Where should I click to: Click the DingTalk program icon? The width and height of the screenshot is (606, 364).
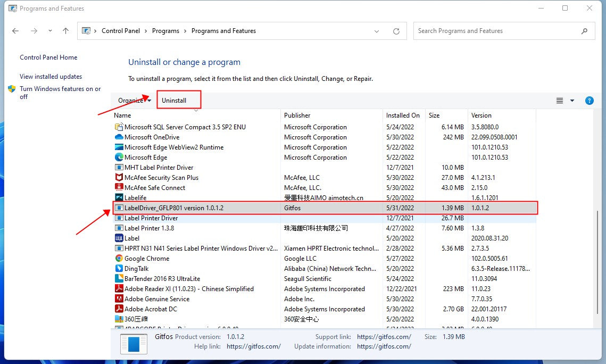[120, 268]
